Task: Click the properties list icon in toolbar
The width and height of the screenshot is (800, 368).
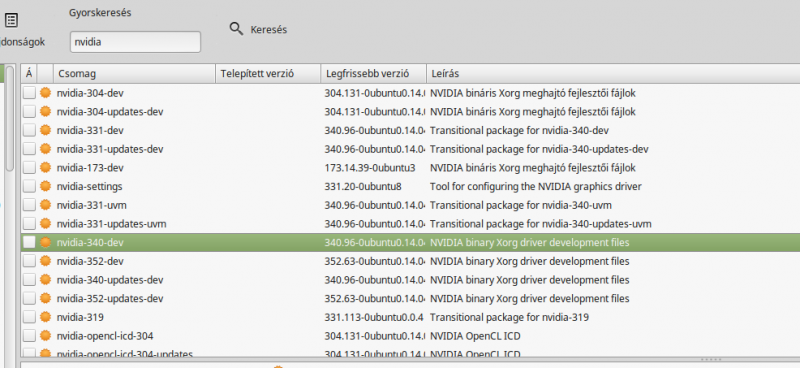Action: click(x=11, y=20)
